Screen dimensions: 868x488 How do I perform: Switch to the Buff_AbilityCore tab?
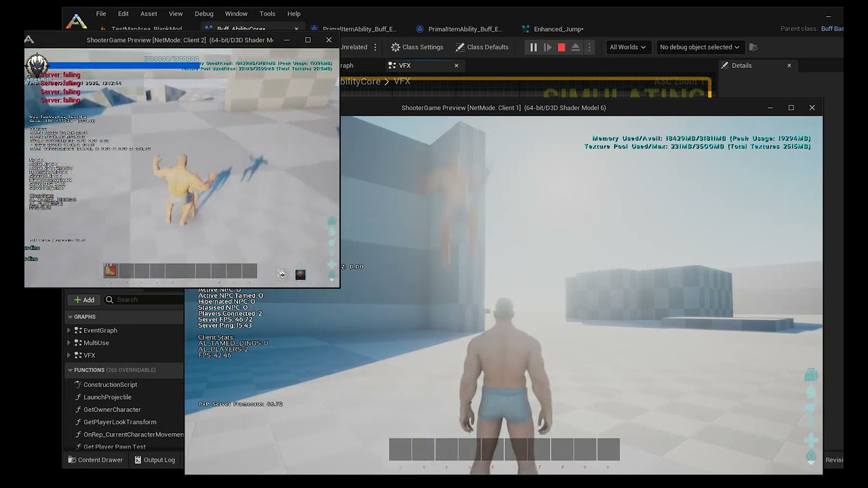pyautogui.click(x=241, y=29)
